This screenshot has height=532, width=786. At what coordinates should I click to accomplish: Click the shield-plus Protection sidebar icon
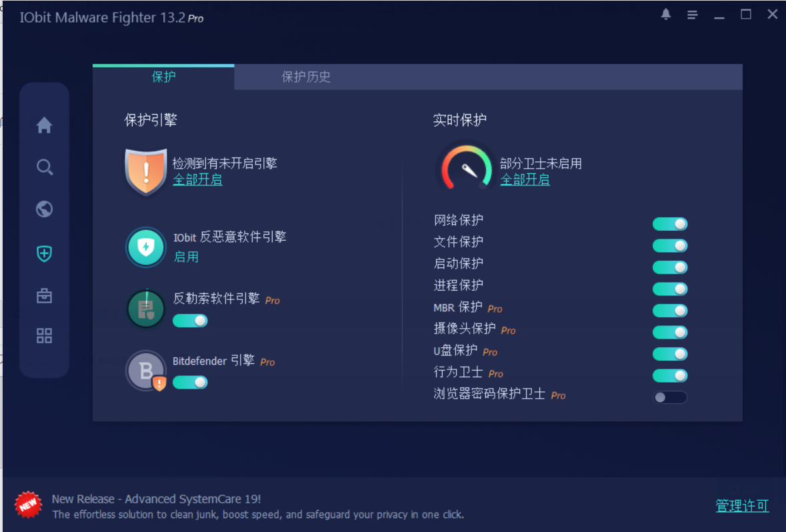click(x=44, y=253)
